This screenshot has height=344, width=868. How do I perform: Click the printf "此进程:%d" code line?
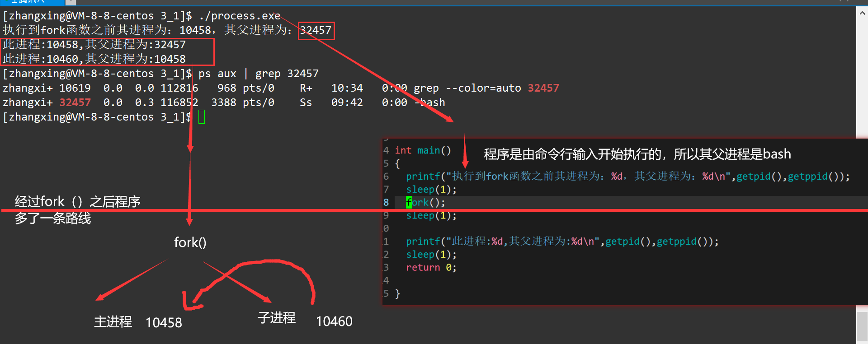click(x=562, y=242)
